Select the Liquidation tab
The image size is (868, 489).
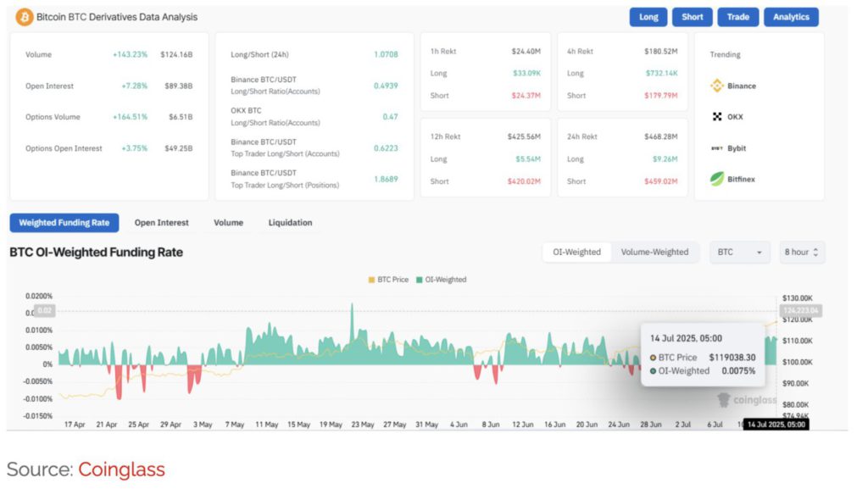pos(290,222)
